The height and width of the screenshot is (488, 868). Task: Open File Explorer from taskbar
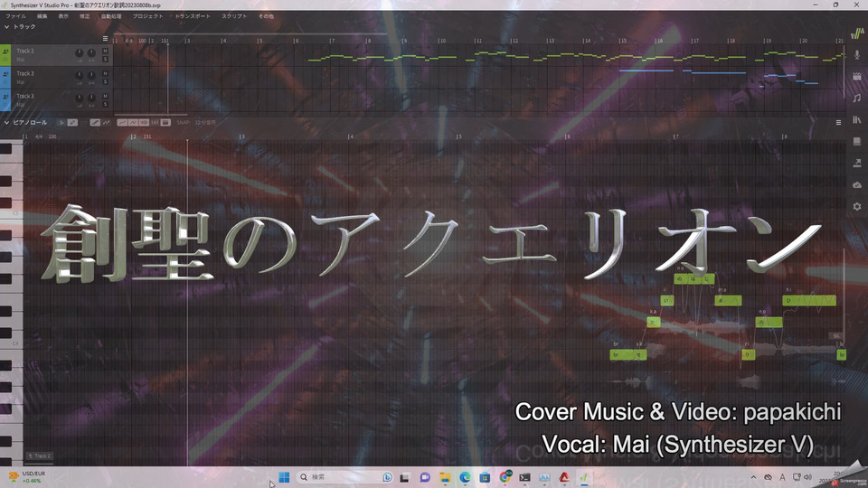click(445, 477)
